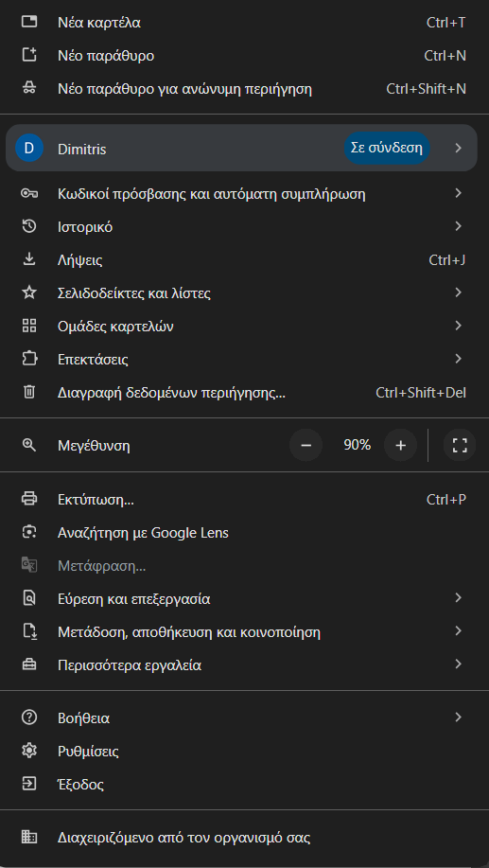Click the incognito icon for ανώνυμη περιήγηση
This screenshot has width=489, height=868.
point(28,88)
